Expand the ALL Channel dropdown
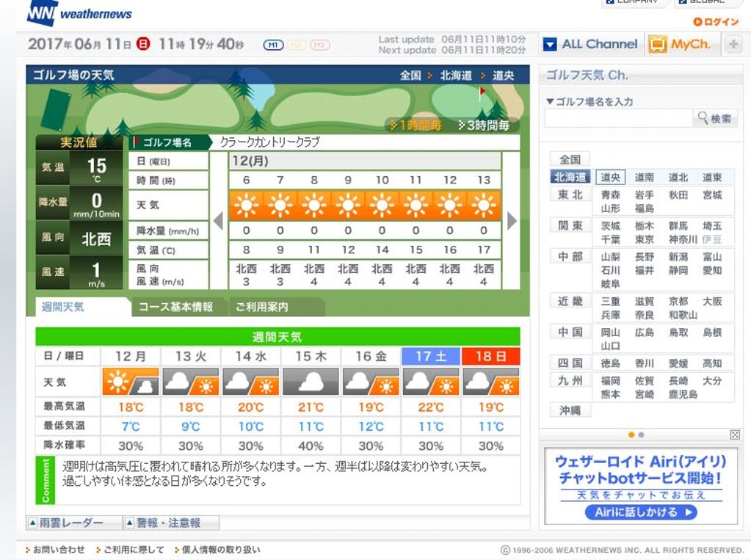 click(591, 45)
